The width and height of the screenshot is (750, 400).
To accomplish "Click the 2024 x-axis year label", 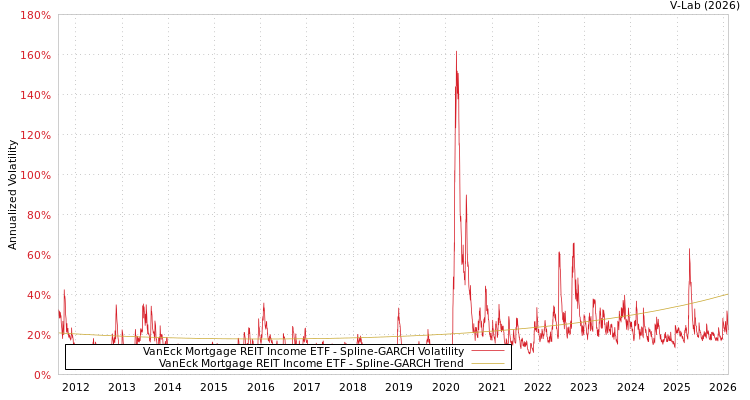I will 630,387.
